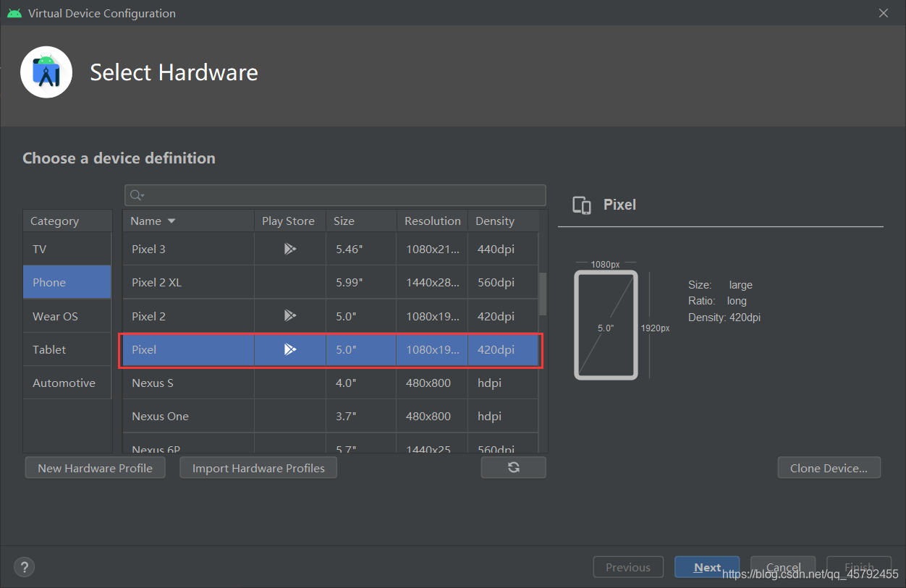Image resolution: width=906 pixels, height=588 pixels.
Task: Click the phone outline preview diagram
Action: (606, 325)
